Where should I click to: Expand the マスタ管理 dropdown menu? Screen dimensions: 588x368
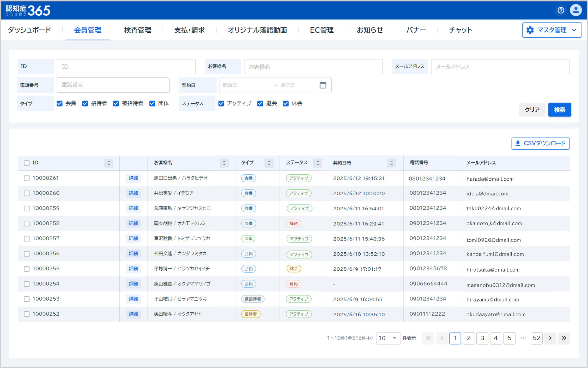[x=552, y=30]
